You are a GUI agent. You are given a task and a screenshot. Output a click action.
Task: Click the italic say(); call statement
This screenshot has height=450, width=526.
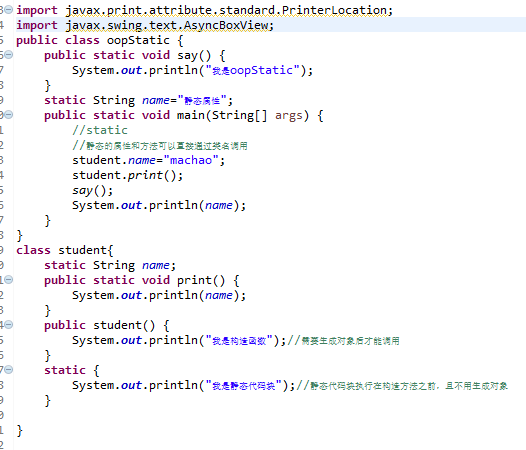click(93, 191)
